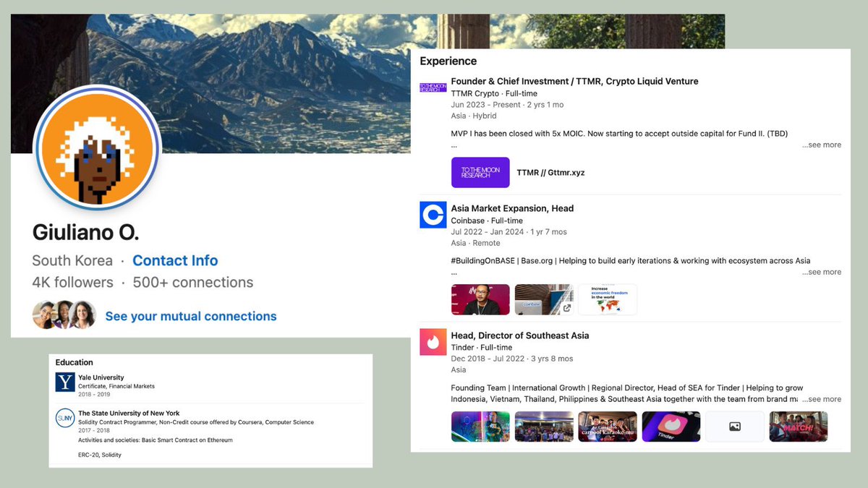Click the Experience section heading
868x488 pixels.
click(x=448, y=61)
